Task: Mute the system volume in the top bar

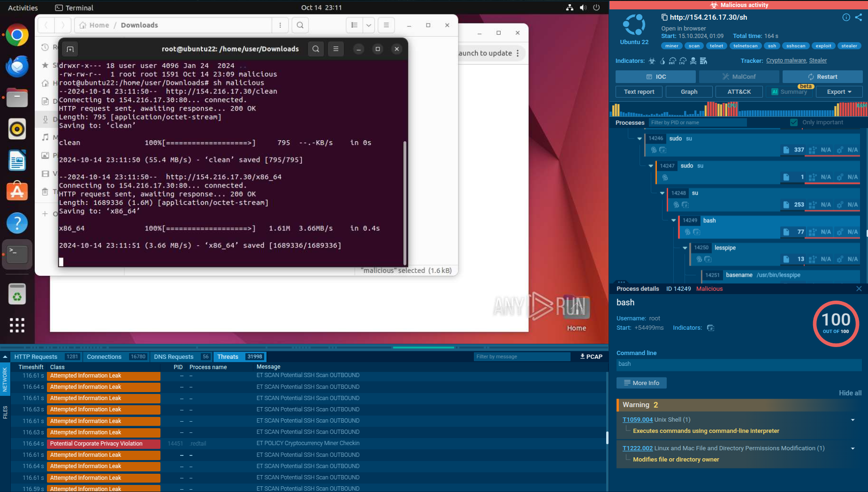Action: (x=582, y=8)
